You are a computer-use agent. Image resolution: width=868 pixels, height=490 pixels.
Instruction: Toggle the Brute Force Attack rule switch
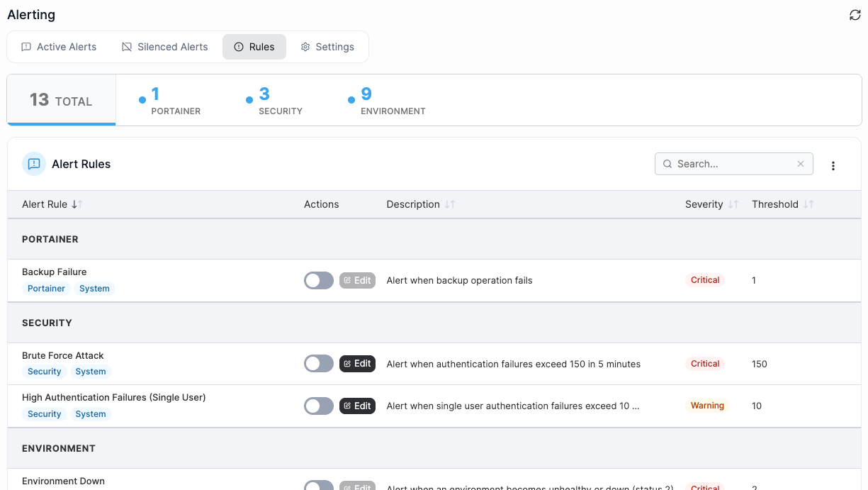[319, 364]
